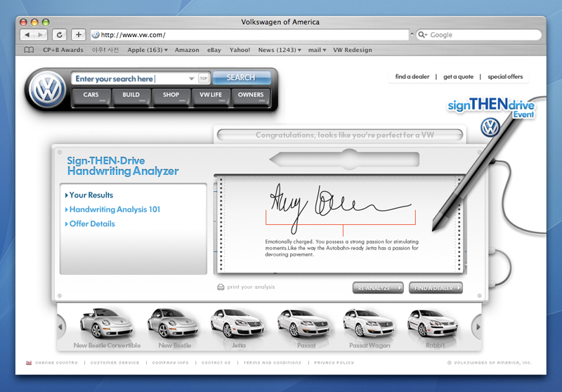Click the VW logo in navigation bar
The height and width of the screenshot is (392, 562).
(x=47, y=89)
